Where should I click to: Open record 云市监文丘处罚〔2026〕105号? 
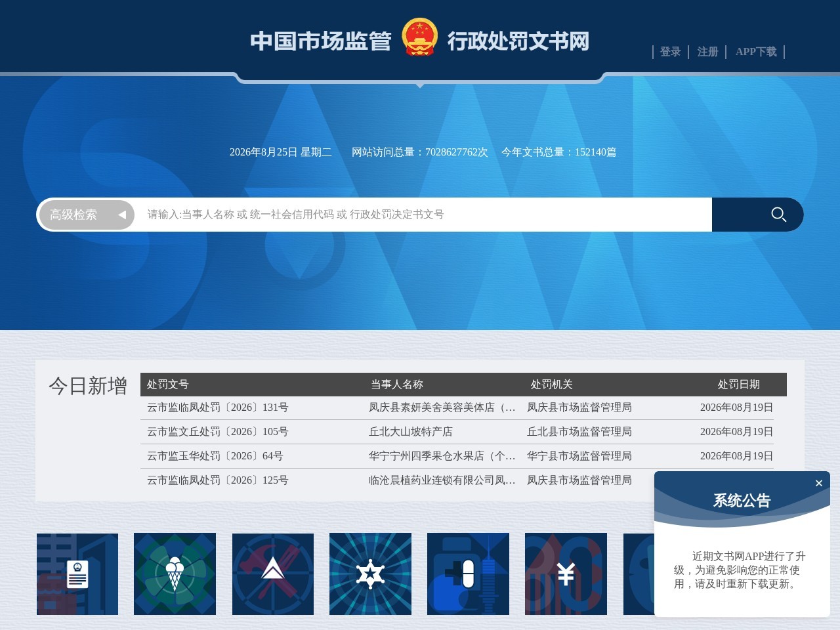(x=218, y=432)
